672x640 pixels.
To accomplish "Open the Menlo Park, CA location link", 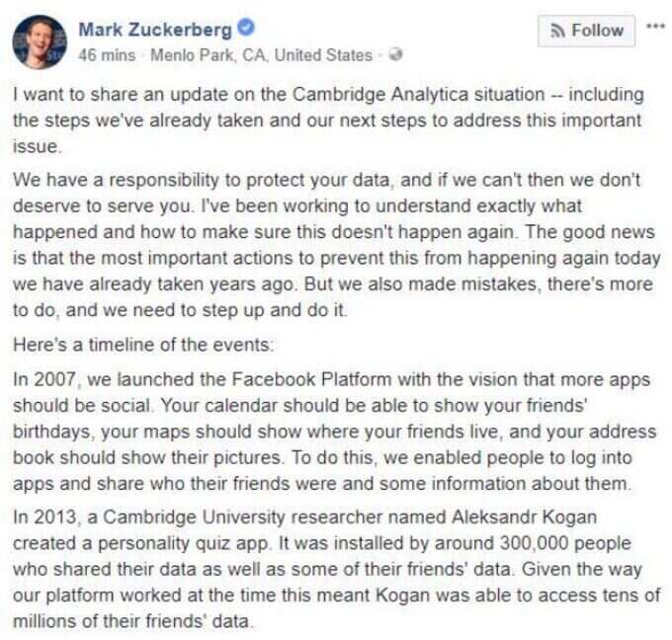I will pyautogui.click(x=262, y=55).
